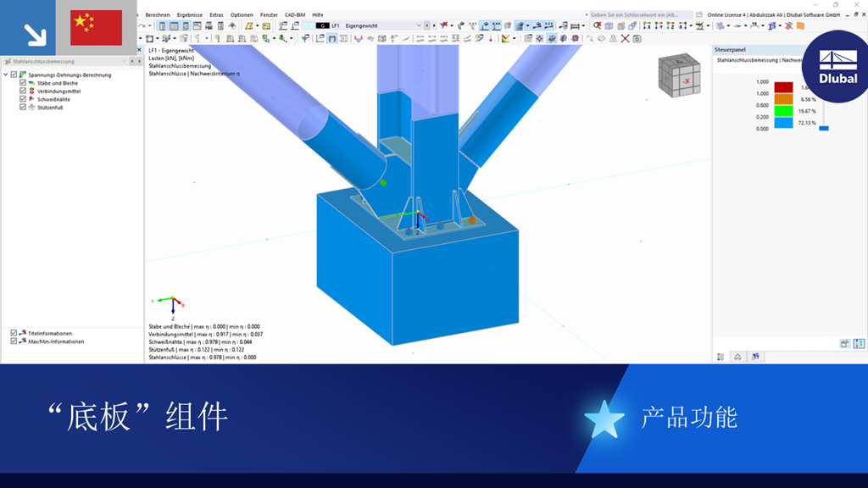The image size is (868, 488).
Task: Toggle Stäbe und Bleche checkbox
Action: 23,83
